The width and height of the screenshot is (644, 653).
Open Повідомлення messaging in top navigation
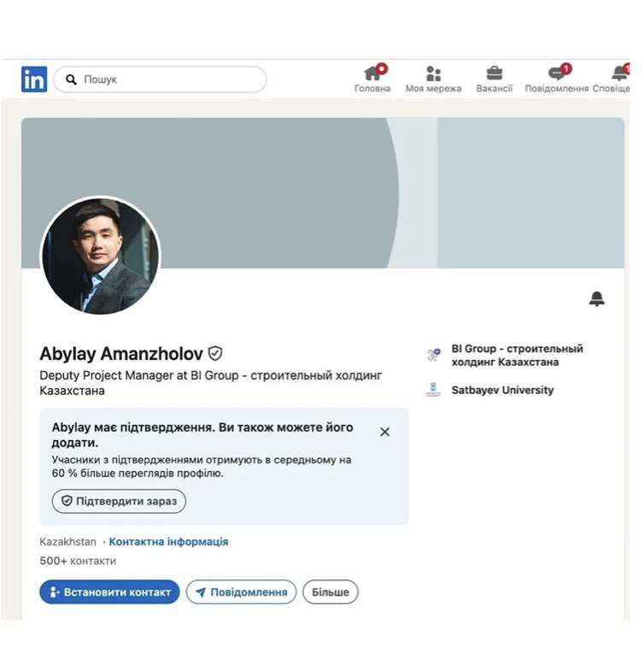(557, 79)
